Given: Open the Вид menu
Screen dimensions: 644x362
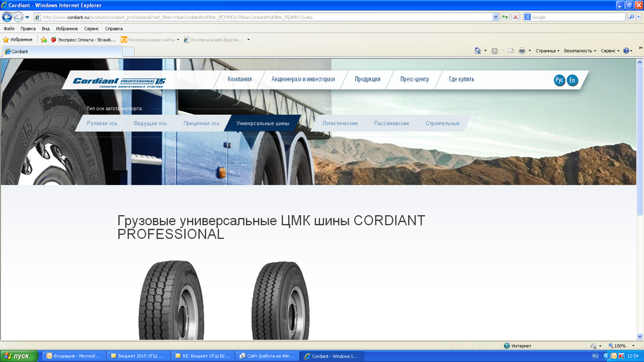Looking at the screenshot, I should pos(46,29).
